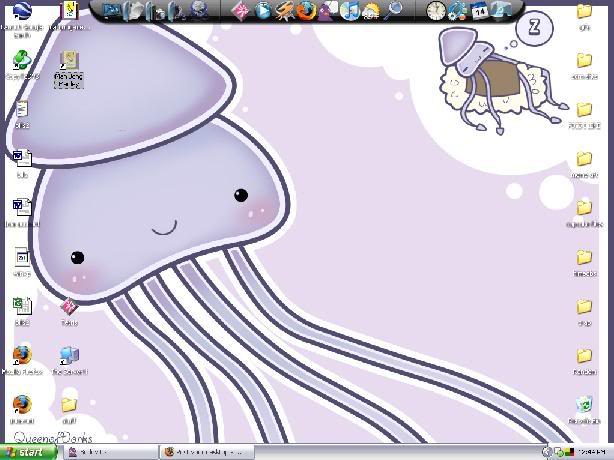Screen dimensions: 614x460
Task: Launch Firefox from the top dock
Action: 306,11
